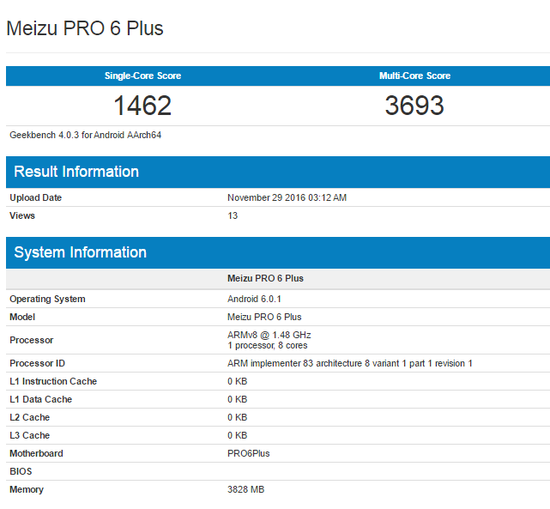Click the ARMv8 @ 1.48 GHz processor value
Screen dimensions: 550x509
point(269,335)
